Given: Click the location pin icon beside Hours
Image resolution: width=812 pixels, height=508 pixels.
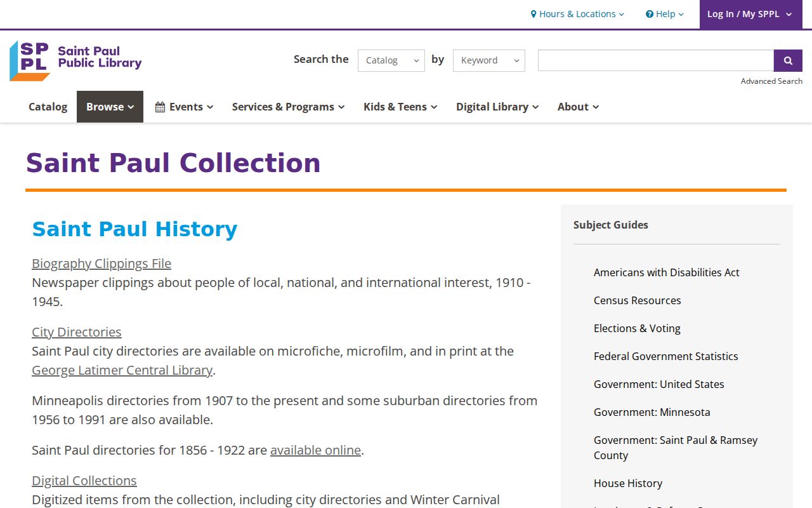Looking at the screenshot, I should pyautogui.click(x=534, y=14).
